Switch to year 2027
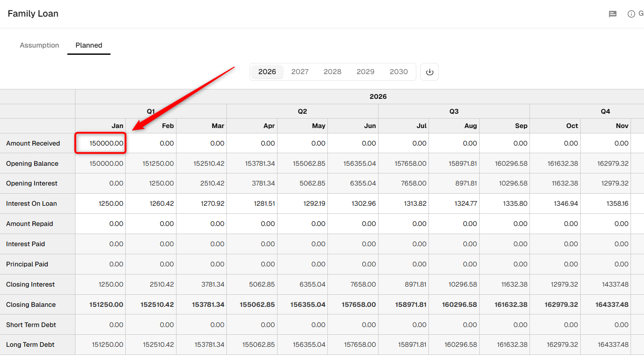This screenshot has height=363, width=644. click(x=300, y=72)
